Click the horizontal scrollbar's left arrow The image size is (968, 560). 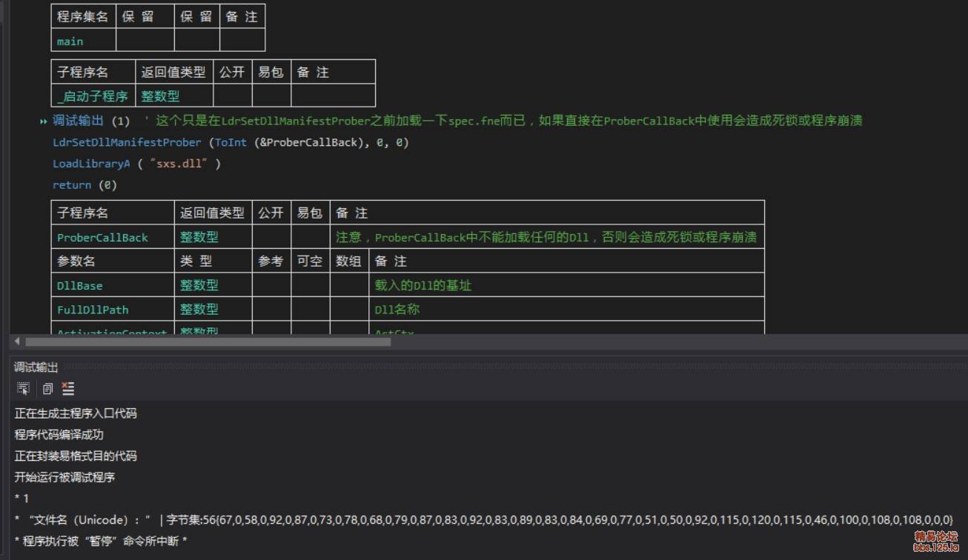point(18,341)
